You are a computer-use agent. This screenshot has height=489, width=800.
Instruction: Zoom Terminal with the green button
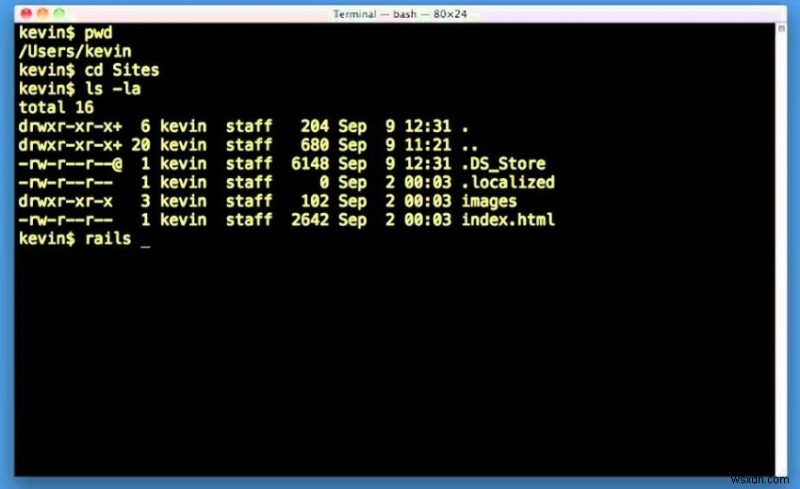click(60, 13)
